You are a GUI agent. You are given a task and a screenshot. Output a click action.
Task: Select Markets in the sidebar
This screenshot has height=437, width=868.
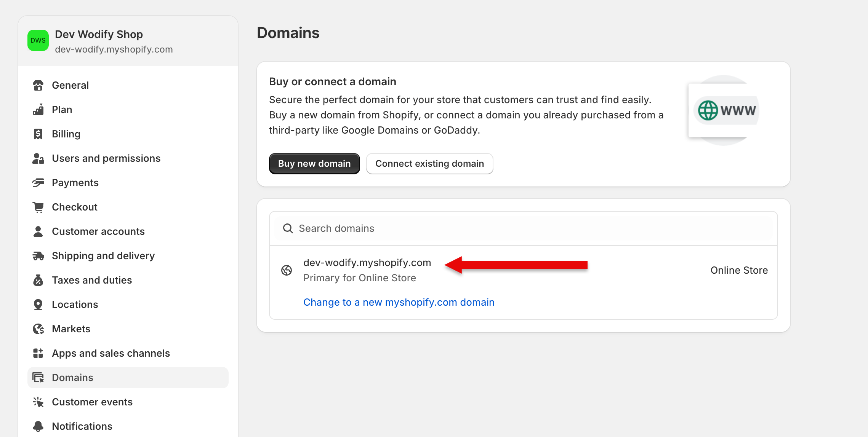click(128, 329)
